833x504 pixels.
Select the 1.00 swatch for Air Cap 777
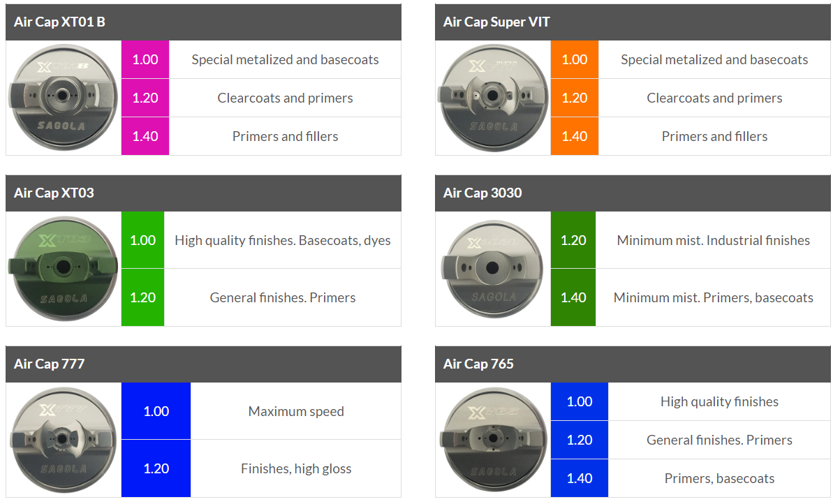(x=156, y=411)
